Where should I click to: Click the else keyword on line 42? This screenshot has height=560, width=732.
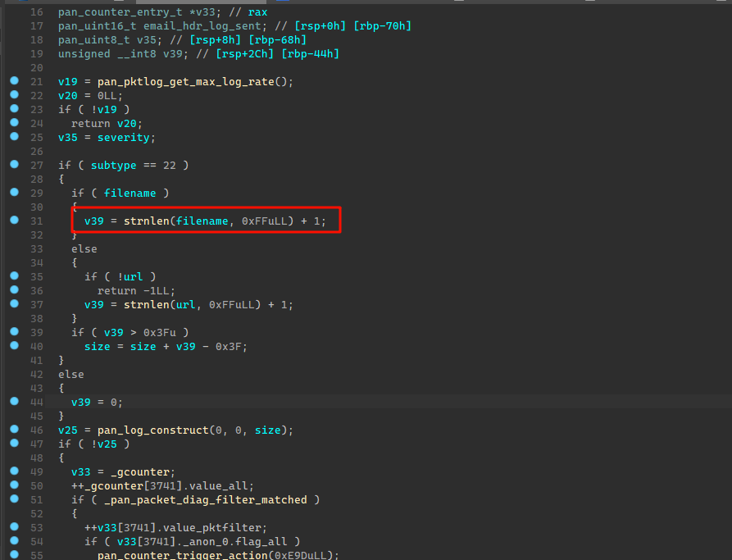(71, 375)
